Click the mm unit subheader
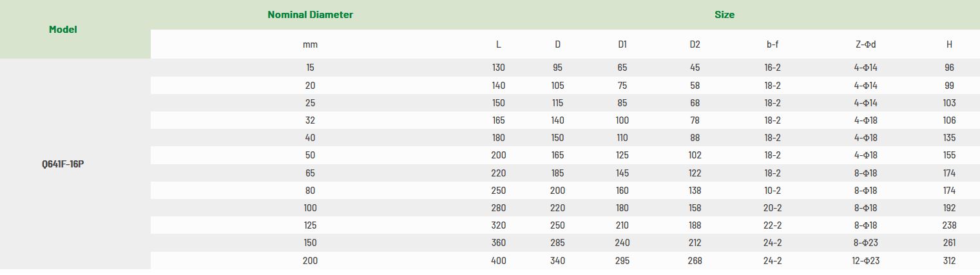Image resolution: width=980 pixels, height=275 pixels. [310, 44]
